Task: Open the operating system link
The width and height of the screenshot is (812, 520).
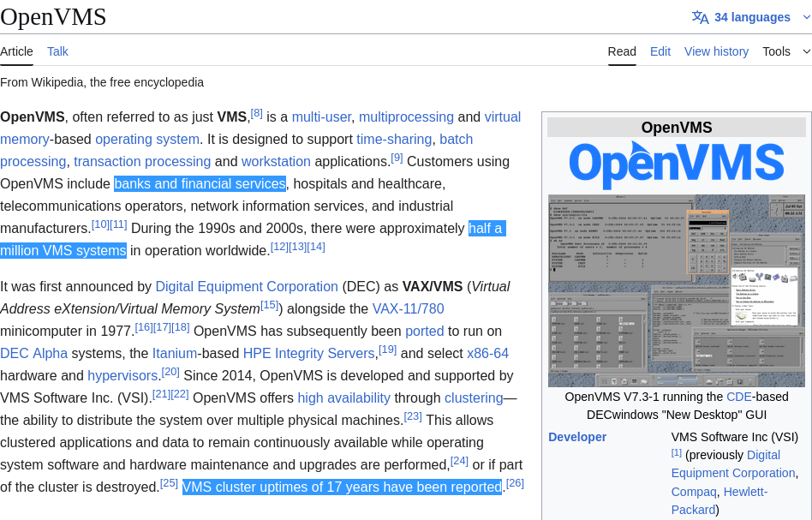Action: pyautogui.click(x=147, y=140)
